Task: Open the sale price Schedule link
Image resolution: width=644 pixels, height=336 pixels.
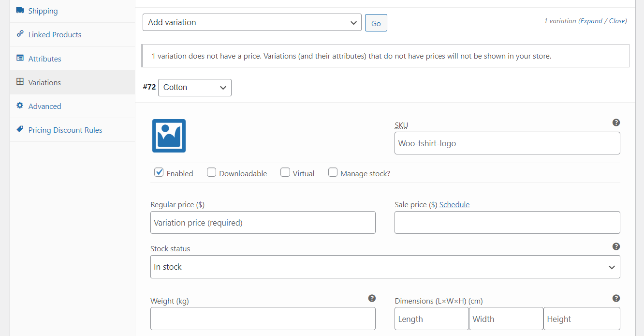Action: click(x=454, y=204)
